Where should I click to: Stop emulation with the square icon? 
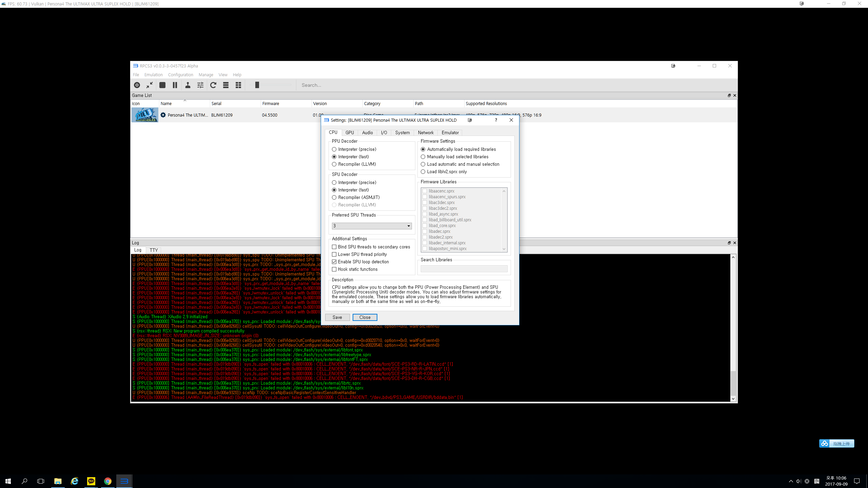tap(162, 85)
